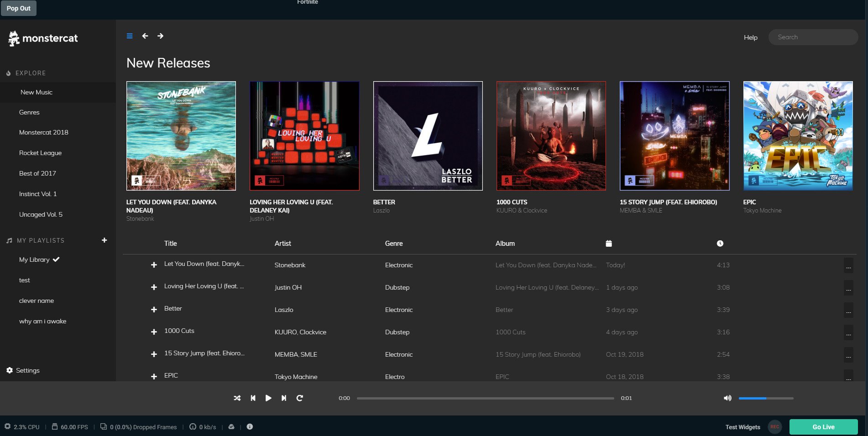The height and width of the screenshot is (436, 868).
Task: Toggle repeat playback
Action: tap(299, 398)
